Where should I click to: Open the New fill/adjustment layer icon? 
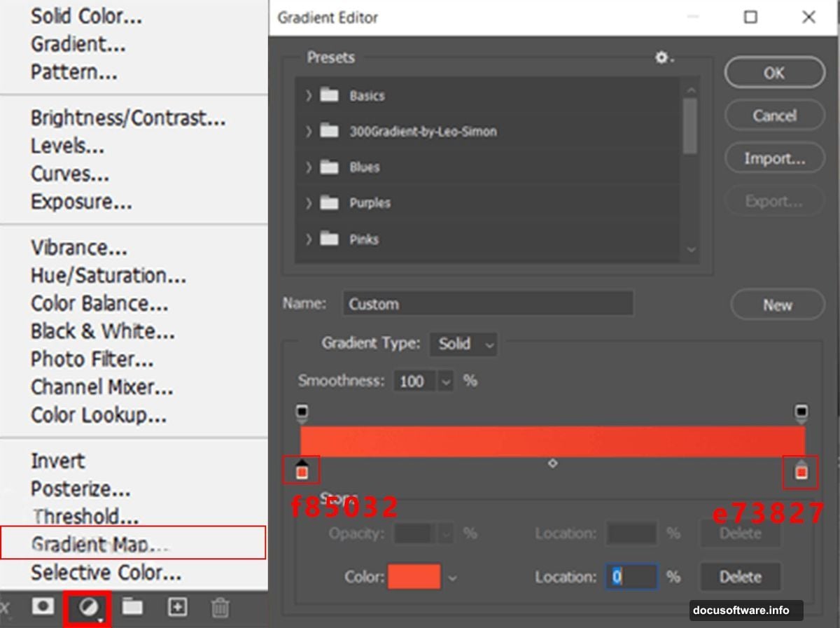[x=87, y=608]
